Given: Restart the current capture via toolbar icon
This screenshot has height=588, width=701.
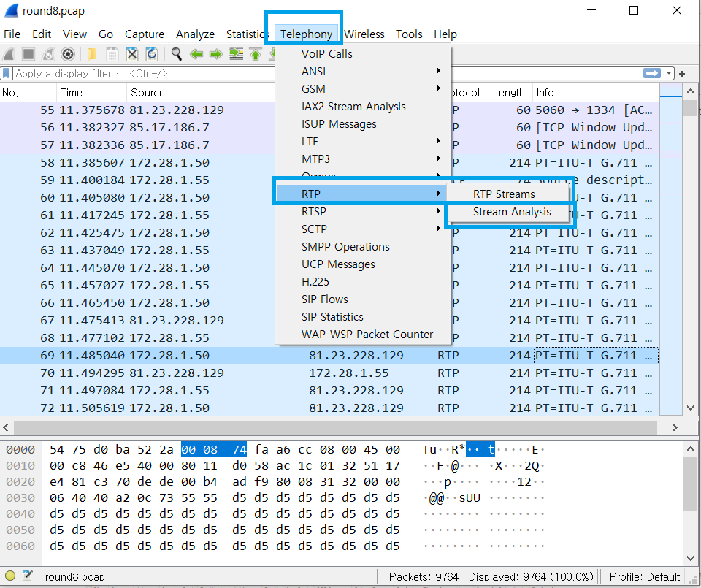Looking at the screenshot, I should 48,54.
